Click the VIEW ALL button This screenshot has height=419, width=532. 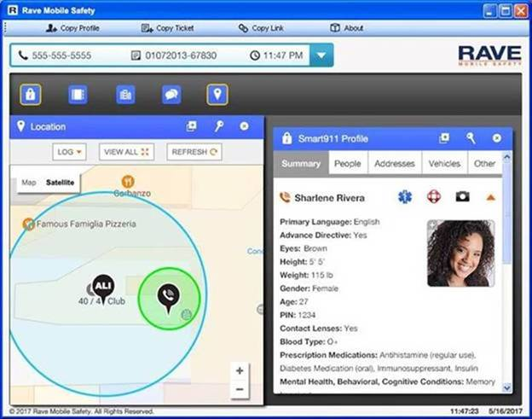[x=126, y=152]
